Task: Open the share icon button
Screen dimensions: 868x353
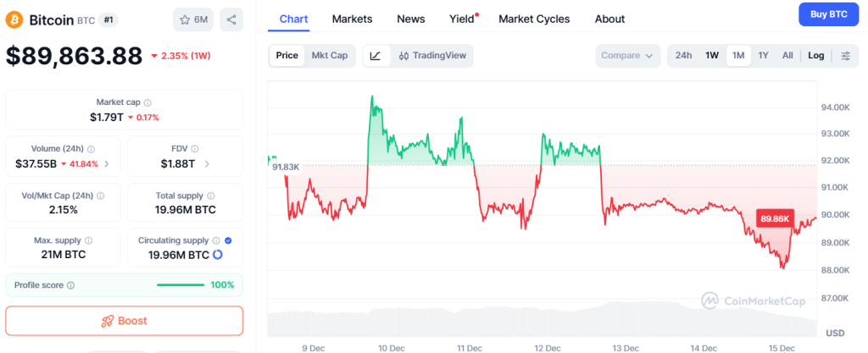Action: point(231,19)
